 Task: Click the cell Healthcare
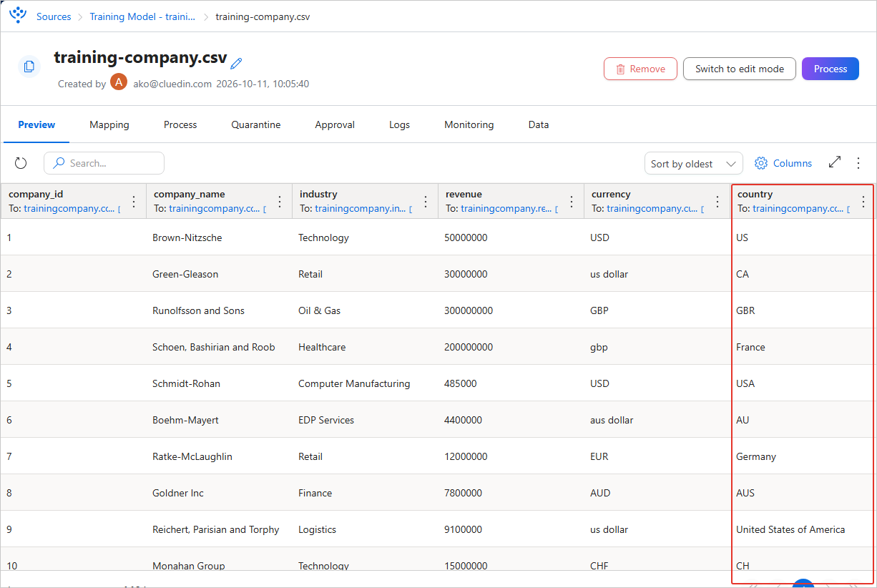pyautogui.click(x=322, y=347)
